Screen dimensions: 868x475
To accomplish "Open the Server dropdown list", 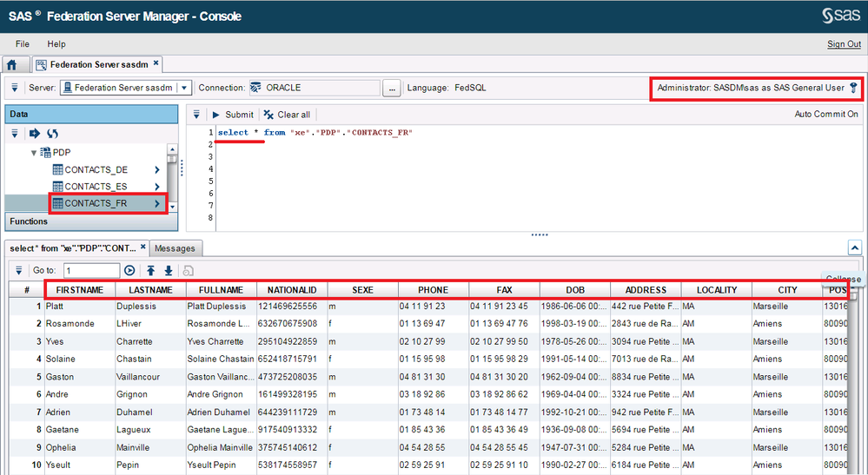I will pos(183,88).
